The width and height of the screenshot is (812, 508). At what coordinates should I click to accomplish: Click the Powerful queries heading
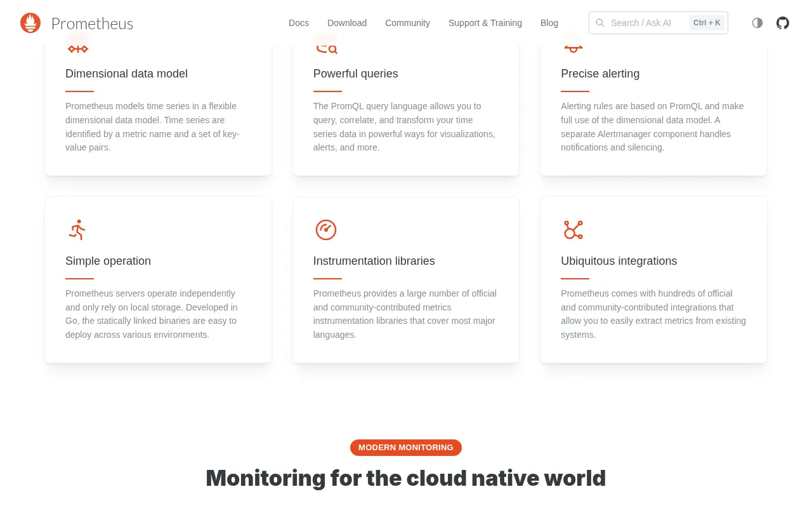coord(356,74)
